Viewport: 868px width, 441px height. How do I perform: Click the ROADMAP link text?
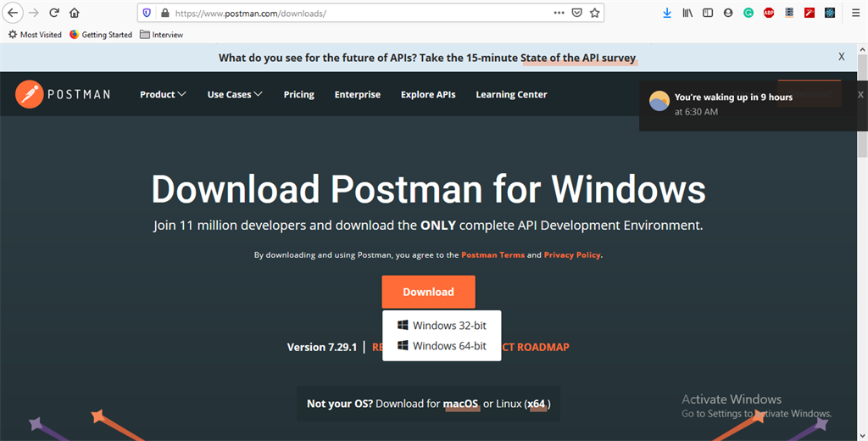(543, 348)
